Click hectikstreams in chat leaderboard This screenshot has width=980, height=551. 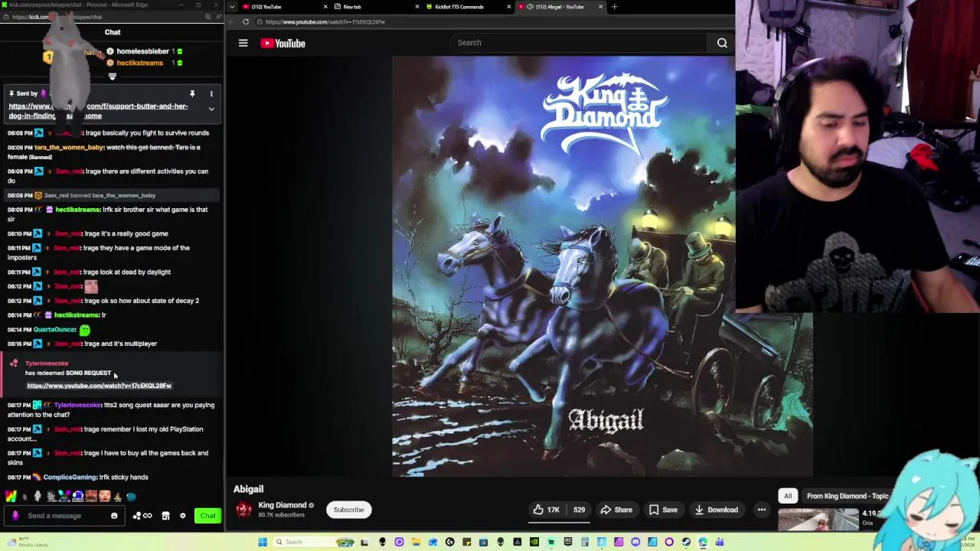139,63
